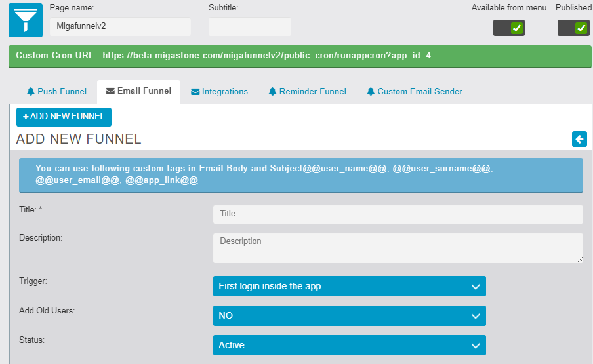Image resolution: width=593 pixels, height=364 pixels.
Task: Click the bell icon on Reminder Funnel
Action: pos(272,92)
